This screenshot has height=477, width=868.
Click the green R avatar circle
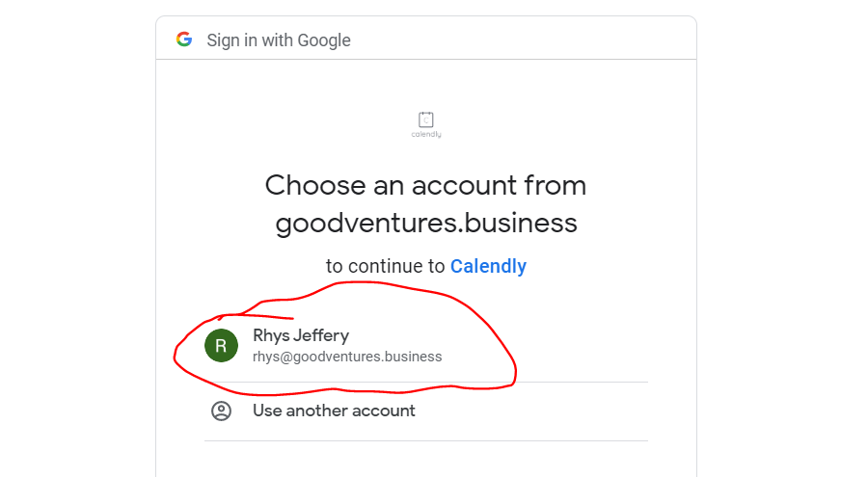(221, 345)
